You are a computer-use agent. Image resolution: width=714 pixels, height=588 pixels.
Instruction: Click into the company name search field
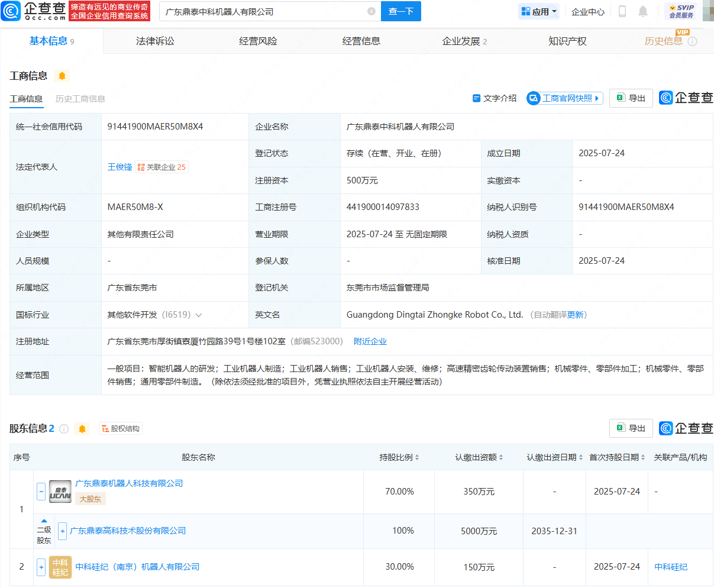point(260,11)
